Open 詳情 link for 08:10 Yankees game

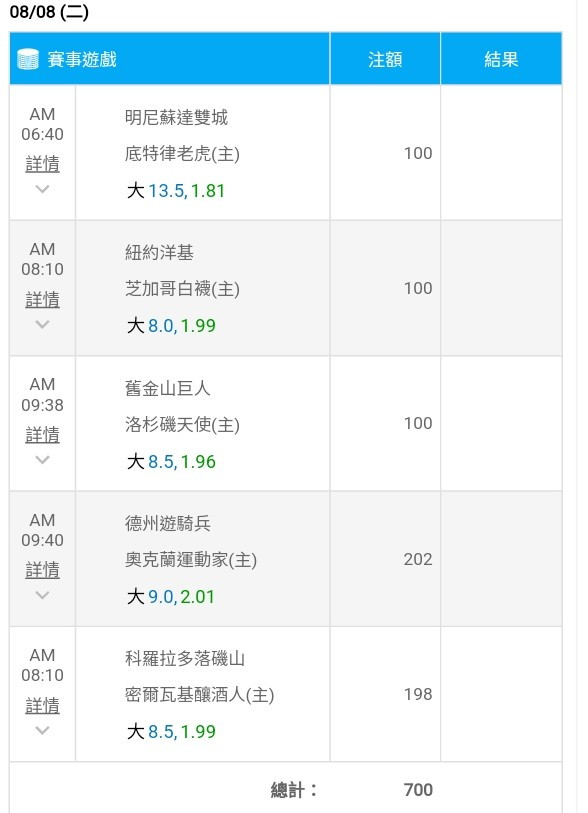pyautogui.click(x=43, y=300)
